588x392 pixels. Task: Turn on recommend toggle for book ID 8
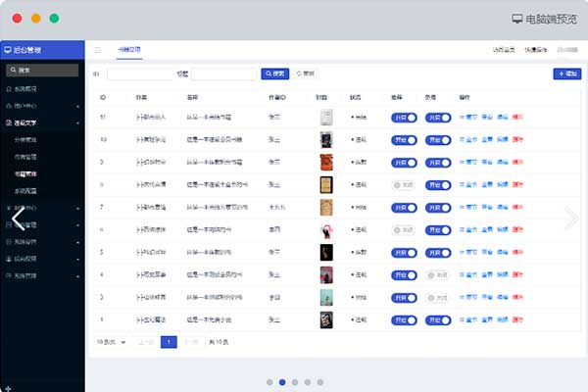pos(403,185)
